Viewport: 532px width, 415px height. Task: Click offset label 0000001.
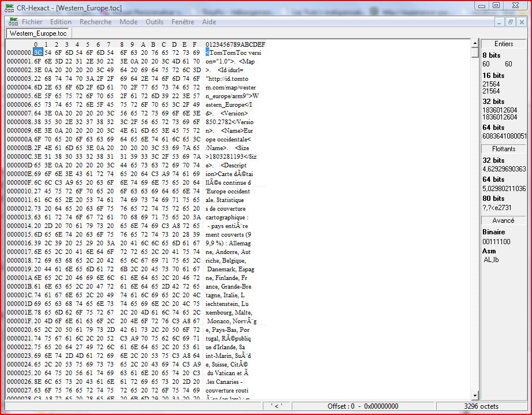[x=20, y=61]
